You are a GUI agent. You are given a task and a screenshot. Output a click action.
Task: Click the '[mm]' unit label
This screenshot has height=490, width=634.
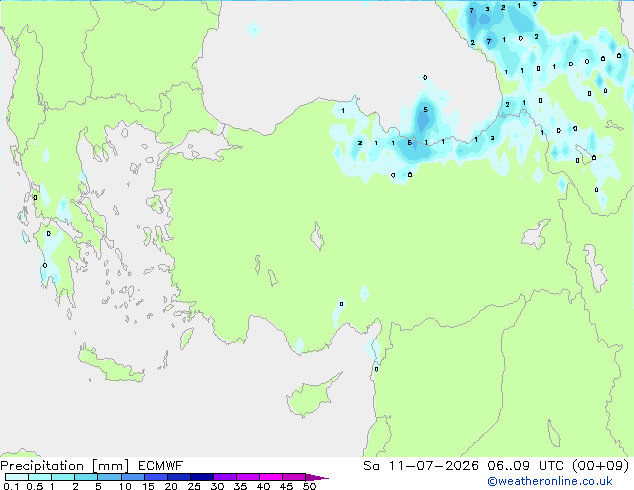pyautogui.click(x=110, y=466)
